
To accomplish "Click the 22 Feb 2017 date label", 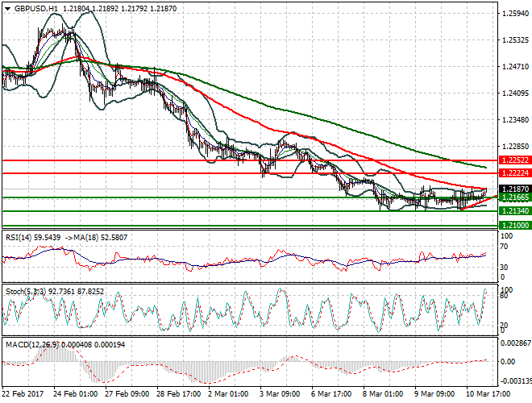I will pos(22,394).
